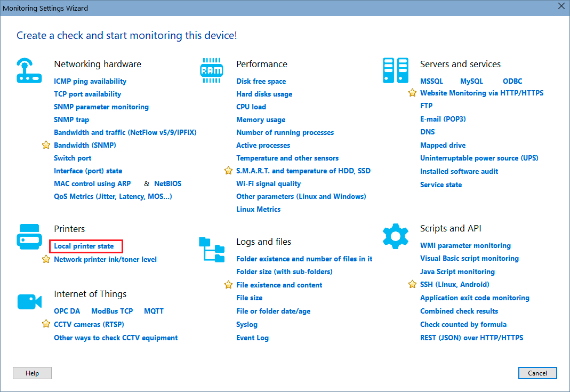The image size is (570, 392).
Task: Click the RAM chip Performance icon
Action: point(212,70)
